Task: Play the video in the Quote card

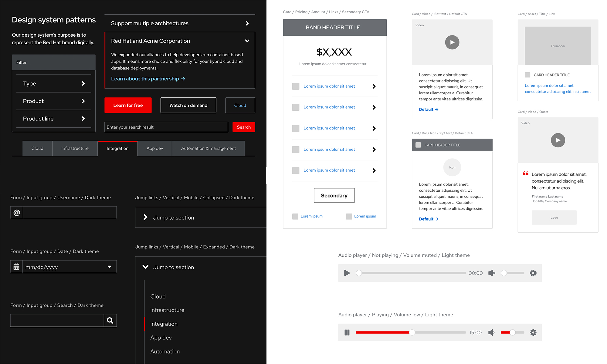Action: pos(558,140)
